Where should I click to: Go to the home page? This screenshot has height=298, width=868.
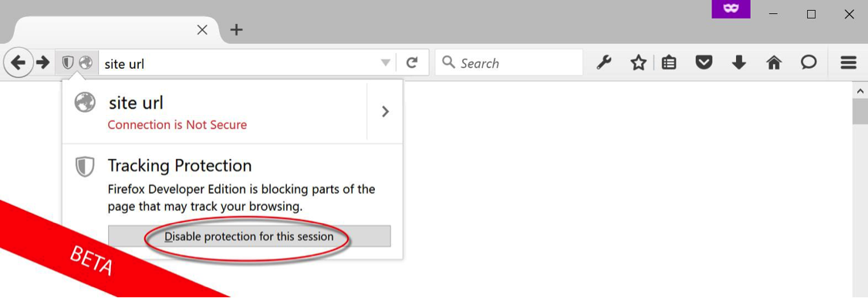click(x=773, y=63)
